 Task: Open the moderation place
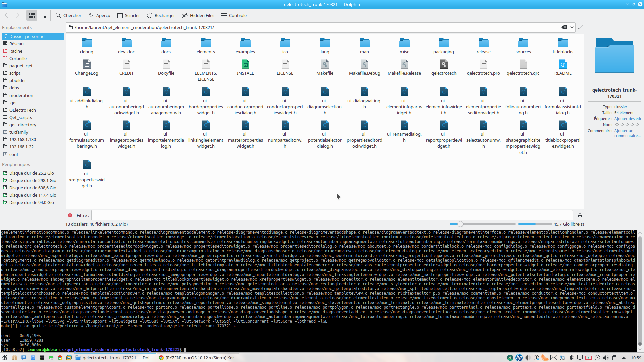[x=33, y=95]
